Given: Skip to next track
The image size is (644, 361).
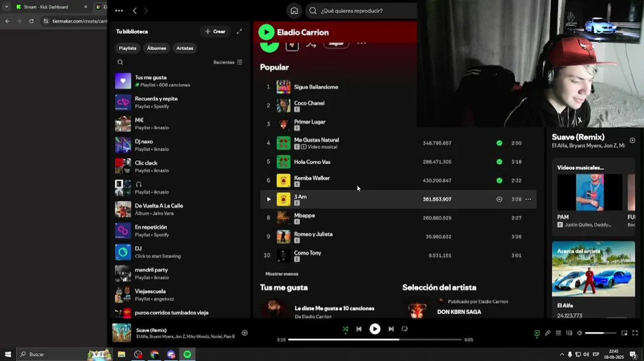Looking at the screenshot, I should click(x=391, y=329).
